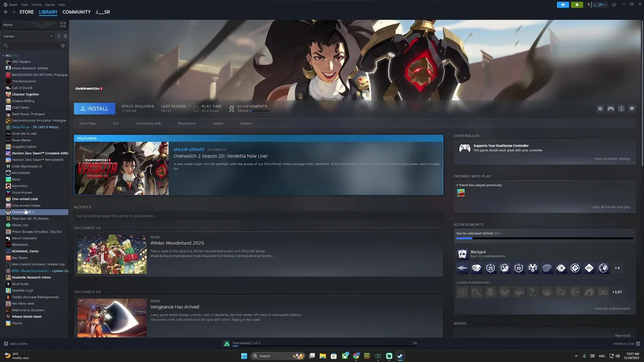The image size is (644, 362).
Task: Open the library grid view icon
Action: coord(63,25)
